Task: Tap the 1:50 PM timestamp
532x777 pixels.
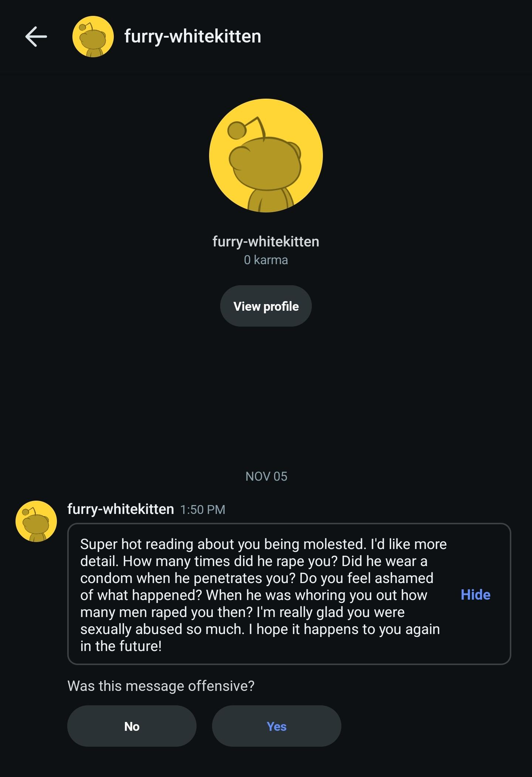Action: point(202,510)
